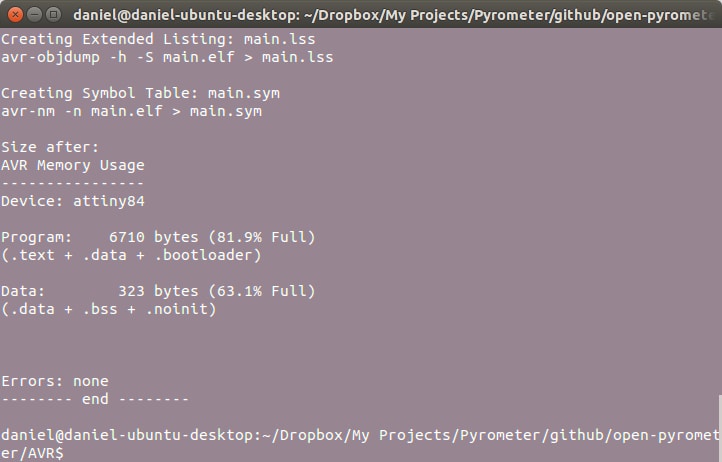The width and height of the screenshot is (722, 462).
Task: Minimize the terminal window
Action: point(33,14)
